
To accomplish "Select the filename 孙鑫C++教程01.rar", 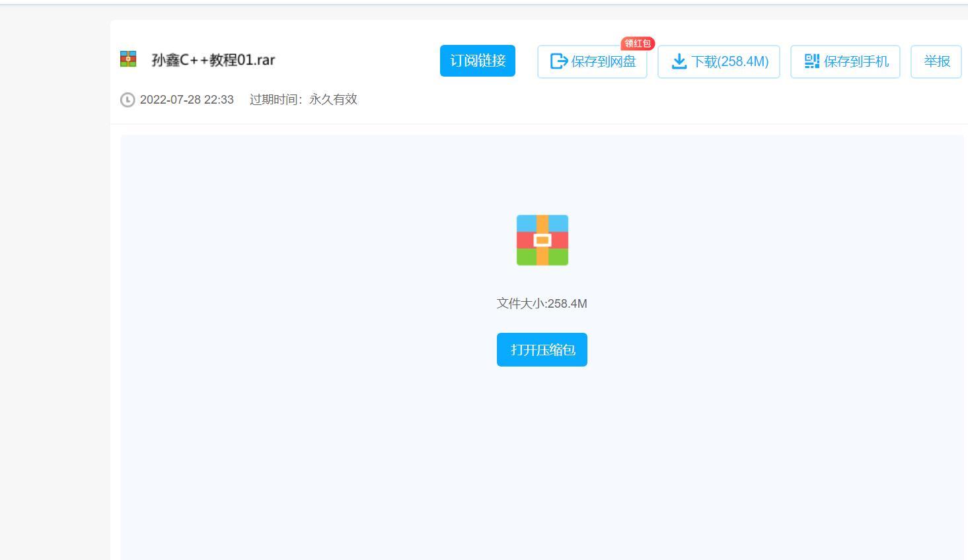I will [213, 60].
